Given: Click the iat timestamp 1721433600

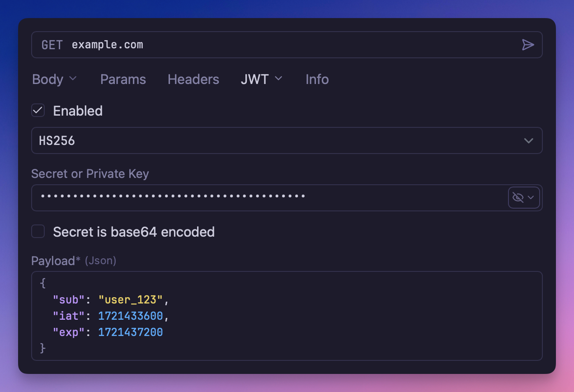Looking at the screenshot, I should coord(131,316).
